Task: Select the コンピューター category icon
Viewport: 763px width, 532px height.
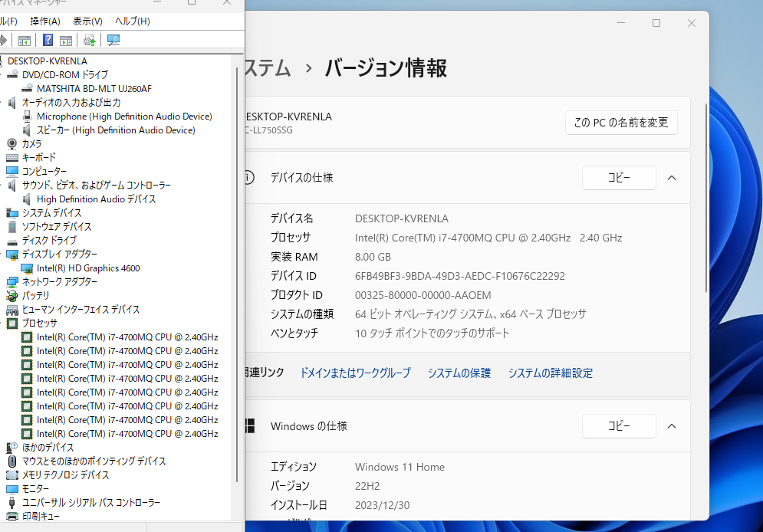Action: 12,171
